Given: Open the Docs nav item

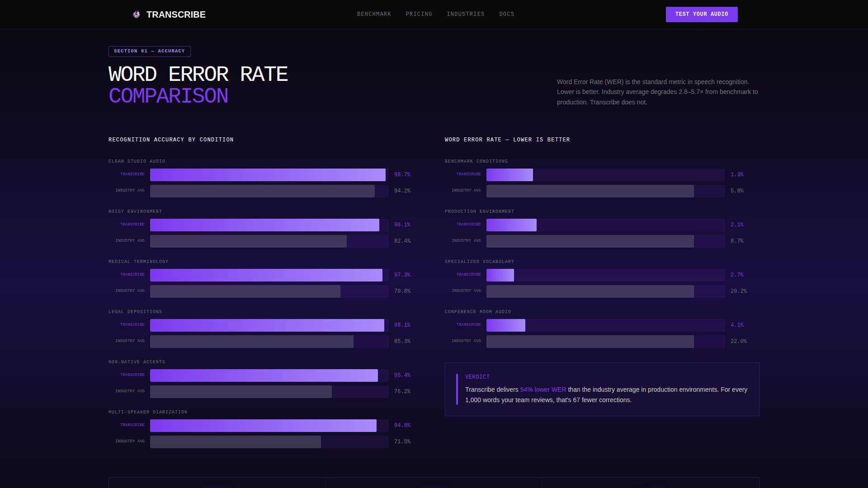Looking at the screenshot, I should click(x=506, y=14).
